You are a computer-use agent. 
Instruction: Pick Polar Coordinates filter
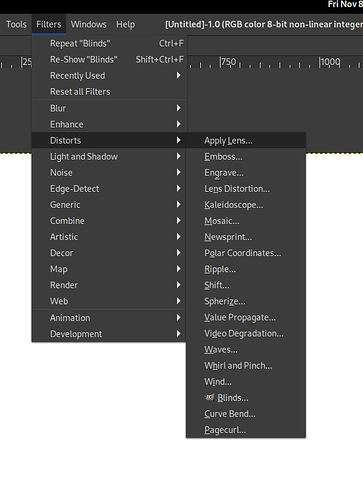pyautogui.click(x=246, y=253)
